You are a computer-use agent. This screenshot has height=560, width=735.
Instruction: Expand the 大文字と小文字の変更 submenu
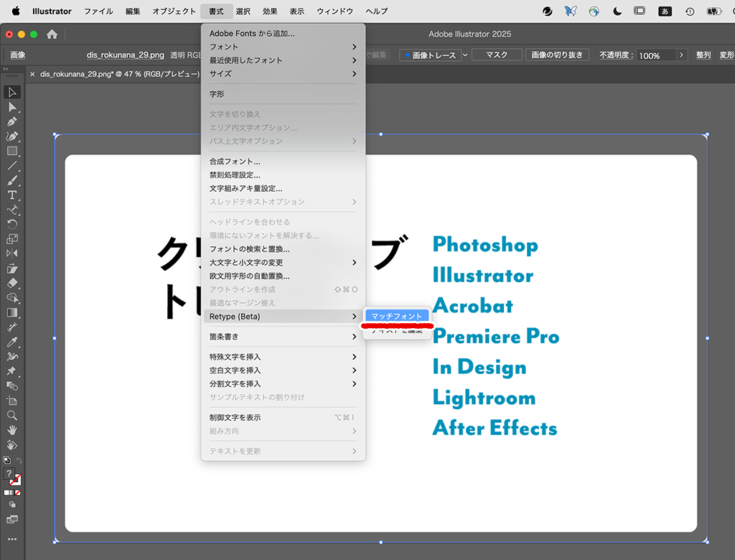[283, 263]
